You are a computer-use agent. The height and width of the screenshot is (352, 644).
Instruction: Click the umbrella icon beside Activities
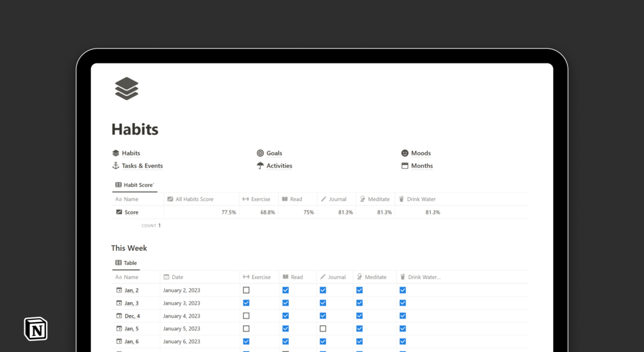click(260, 166)
